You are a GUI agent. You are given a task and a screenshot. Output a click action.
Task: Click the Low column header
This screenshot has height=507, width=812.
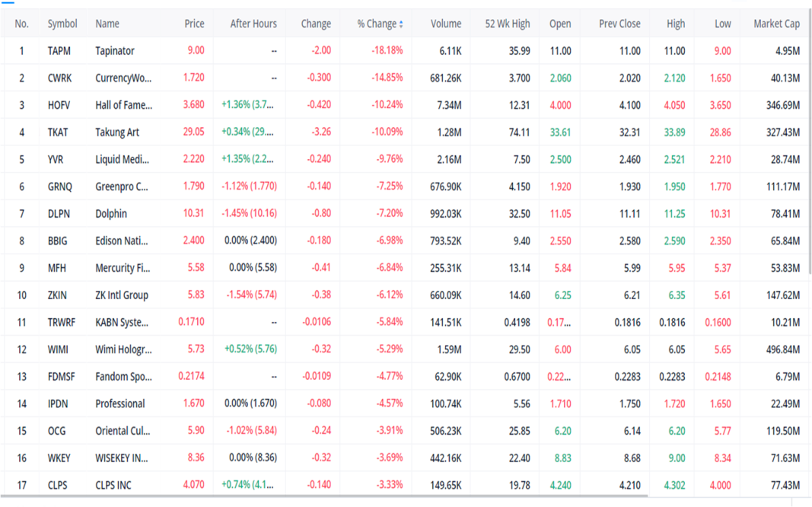722,24
